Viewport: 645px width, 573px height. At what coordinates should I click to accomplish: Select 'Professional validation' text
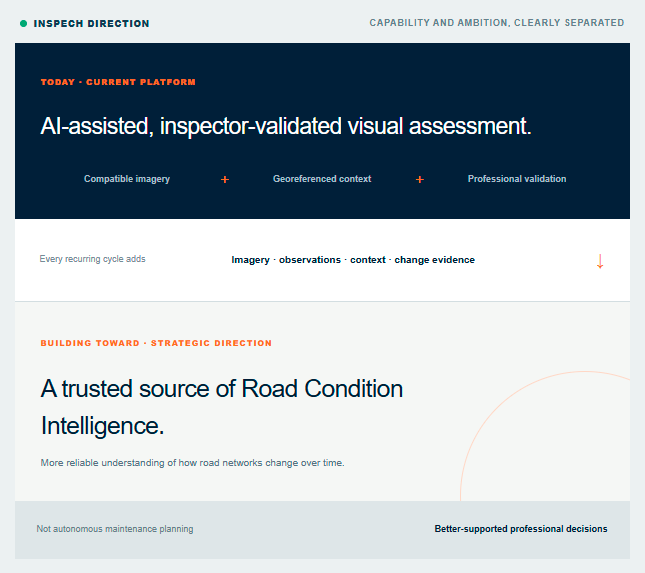517,179
